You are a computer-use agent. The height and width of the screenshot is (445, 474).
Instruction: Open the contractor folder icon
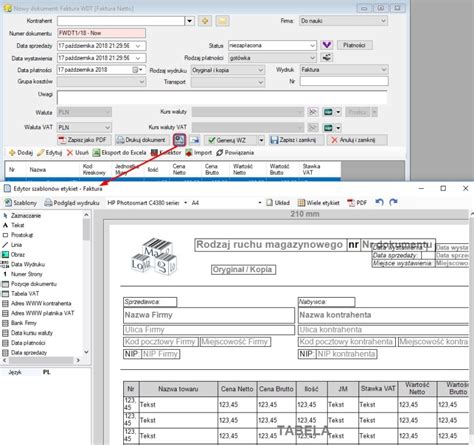click(x=222, y=21)
